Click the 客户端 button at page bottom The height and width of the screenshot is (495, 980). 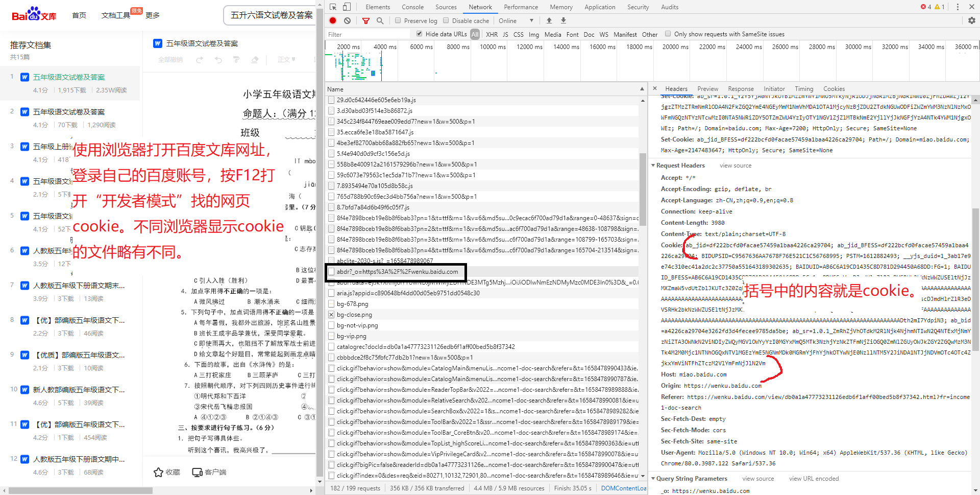click(x=209, y=472)
